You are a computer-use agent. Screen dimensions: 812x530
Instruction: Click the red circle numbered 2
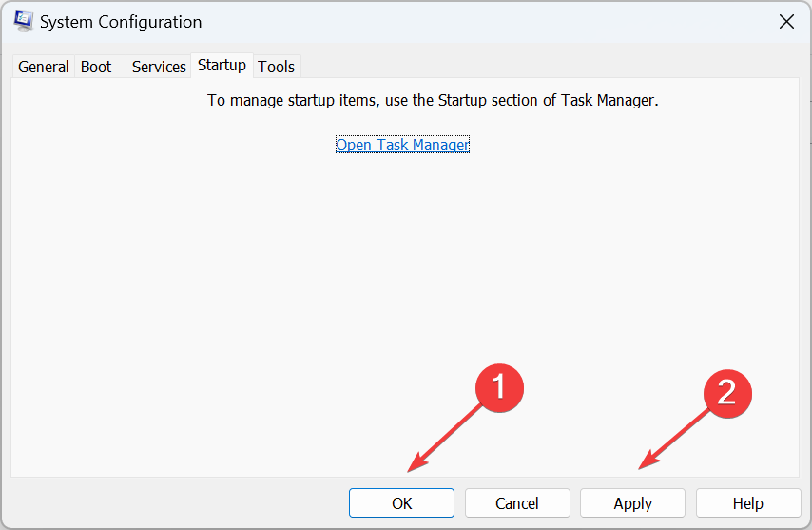point(726,393)
